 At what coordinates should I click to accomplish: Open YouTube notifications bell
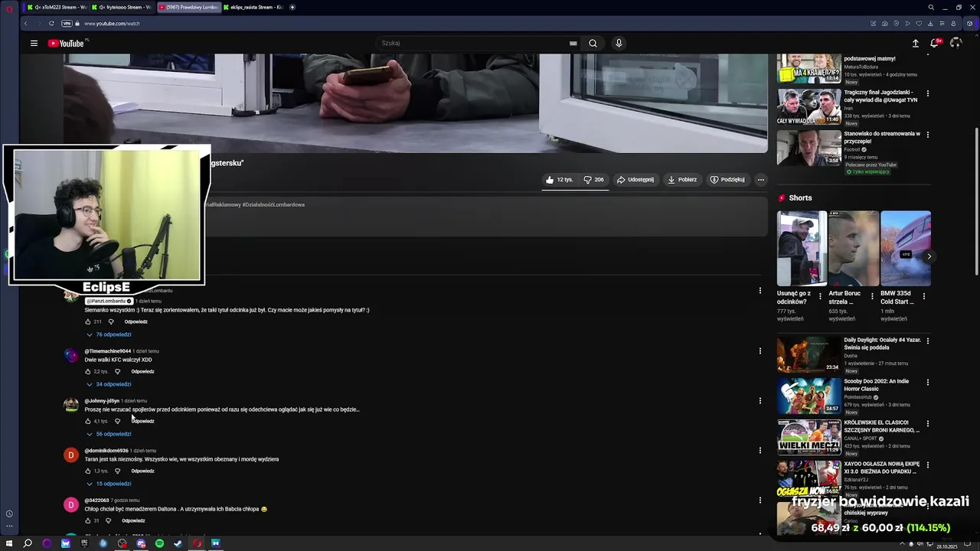934,43
